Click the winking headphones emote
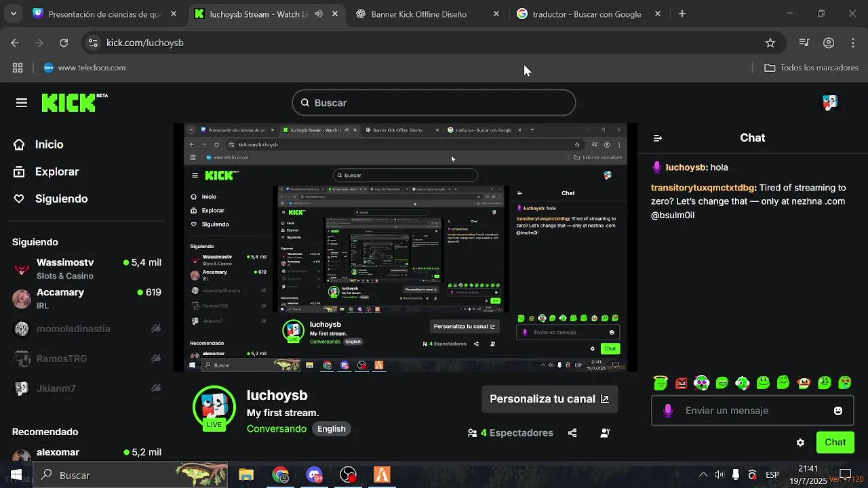Screen dimensions: 868x488 (x=742, y=383)
